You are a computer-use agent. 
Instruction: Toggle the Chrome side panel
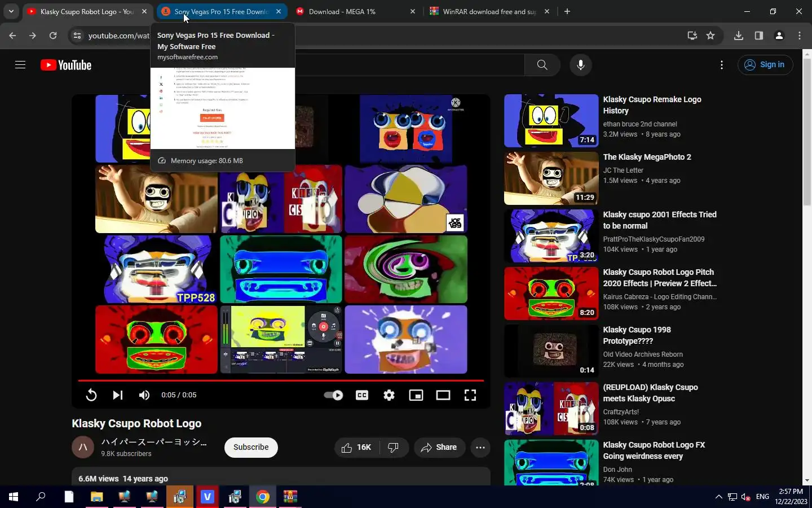tap(759, 36)
